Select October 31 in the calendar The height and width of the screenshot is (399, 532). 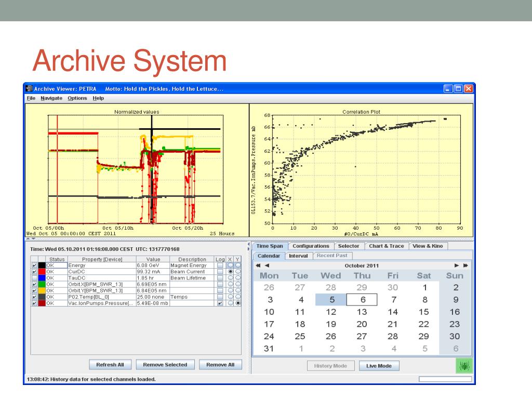point(269,349)
